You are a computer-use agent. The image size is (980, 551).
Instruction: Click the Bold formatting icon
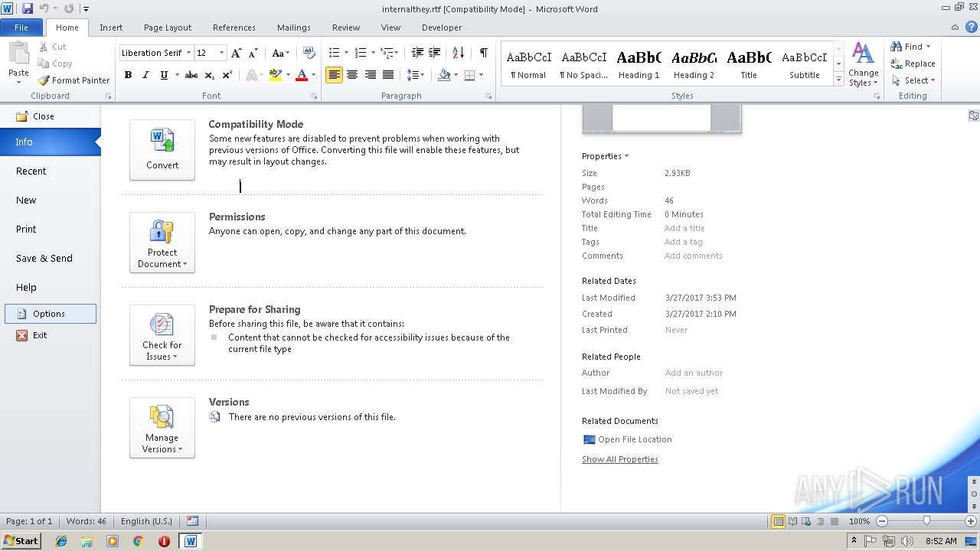(128, 75)
